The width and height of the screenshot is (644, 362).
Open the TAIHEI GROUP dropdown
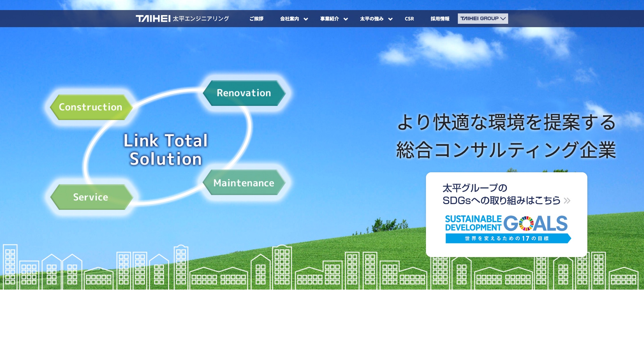(x=483, y=18)
